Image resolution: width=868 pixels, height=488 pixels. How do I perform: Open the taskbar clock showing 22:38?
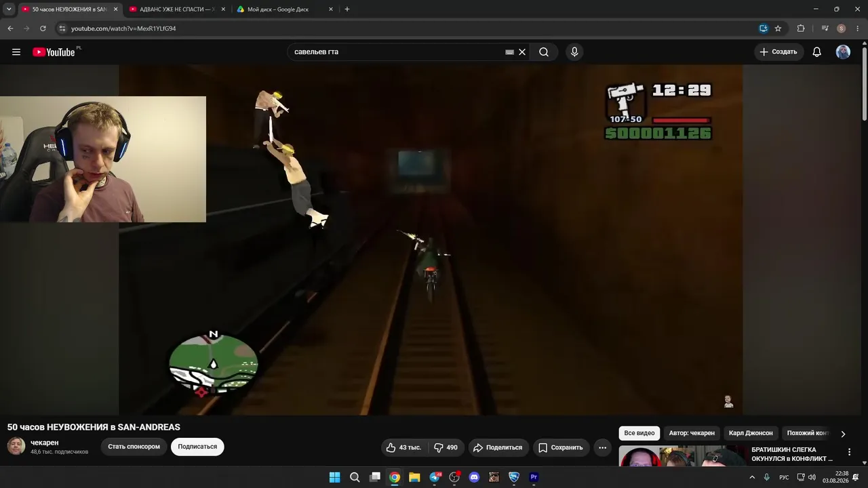pyautogui.click(x=835, y=477)
